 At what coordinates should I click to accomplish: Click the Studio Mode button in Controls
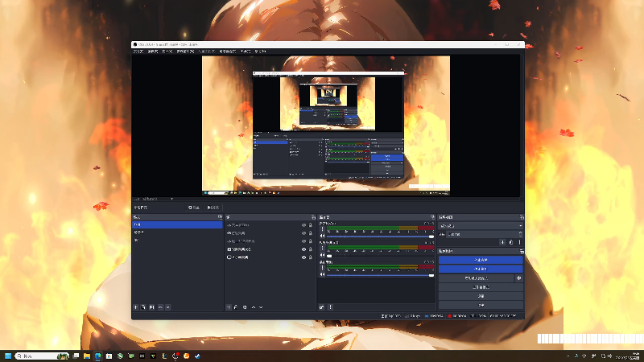click(481, 287)
